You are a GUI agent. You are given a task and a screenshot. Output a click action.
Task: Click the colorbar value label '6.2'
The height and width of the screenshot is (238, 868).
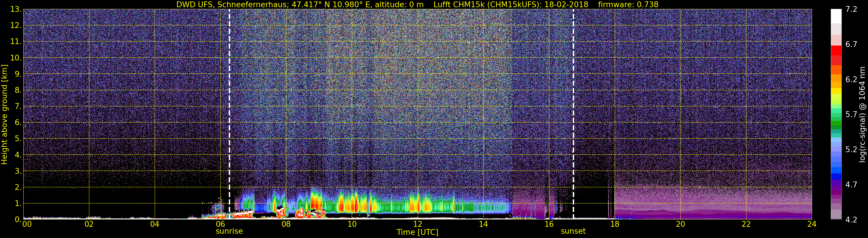(x=851, y=79)
